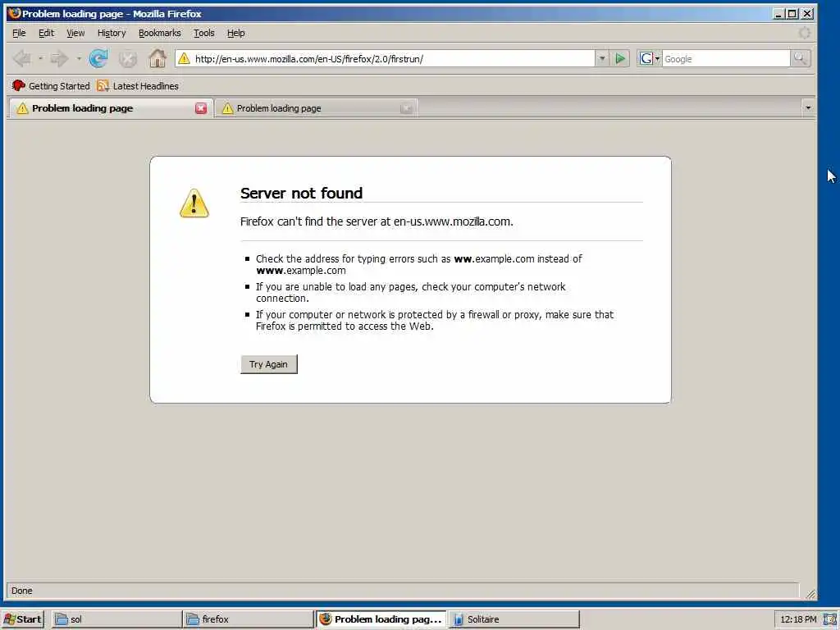Click the warning icon in address bar
The image size is (840, 630).
184,58
